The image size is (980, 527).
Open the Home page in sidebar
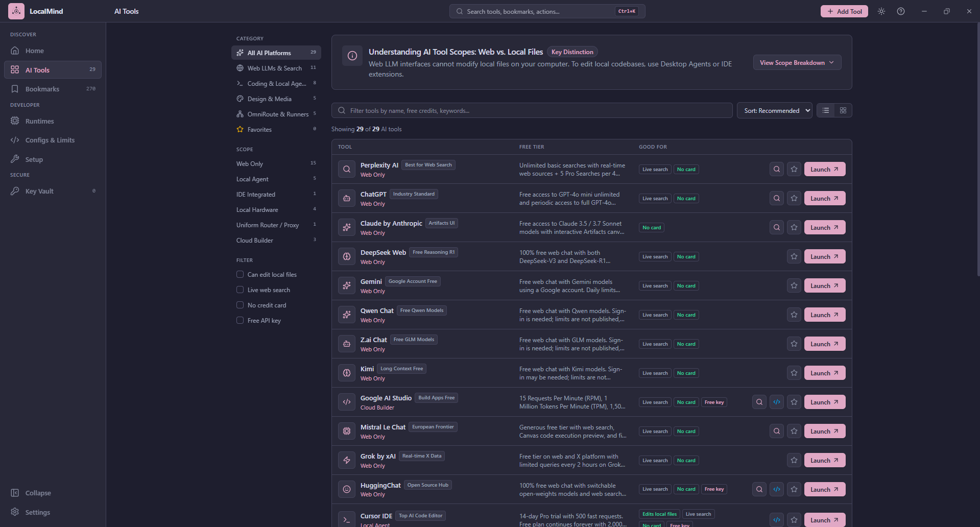coord(53,51)
